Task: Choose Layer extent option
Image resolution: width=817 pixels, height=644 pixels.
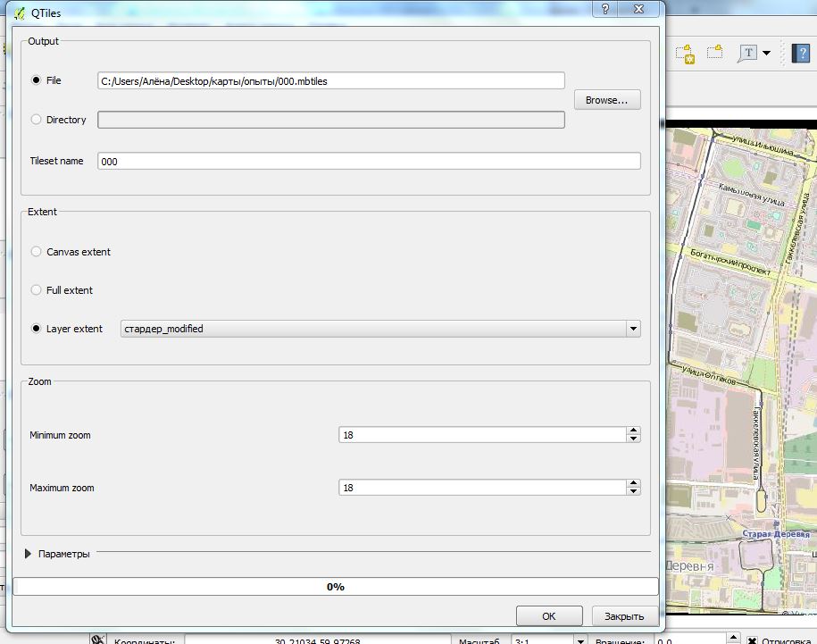Action: (36, 329)
